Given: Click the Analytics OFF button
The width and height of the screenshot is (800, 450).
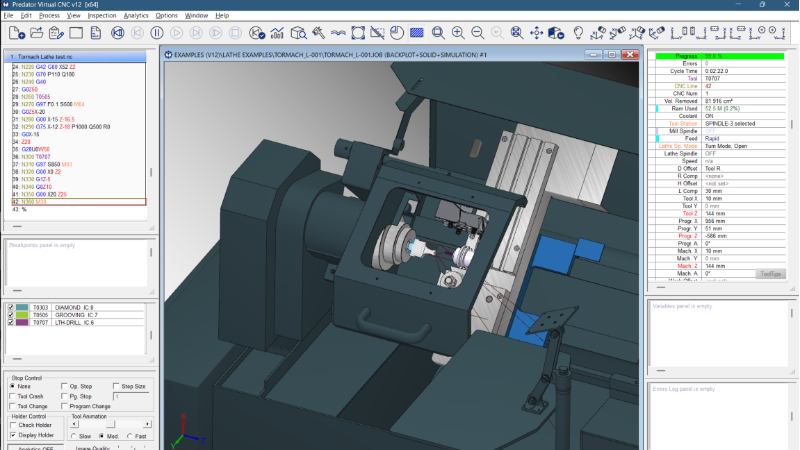Looking at the screenshot, I should (36, 447).
